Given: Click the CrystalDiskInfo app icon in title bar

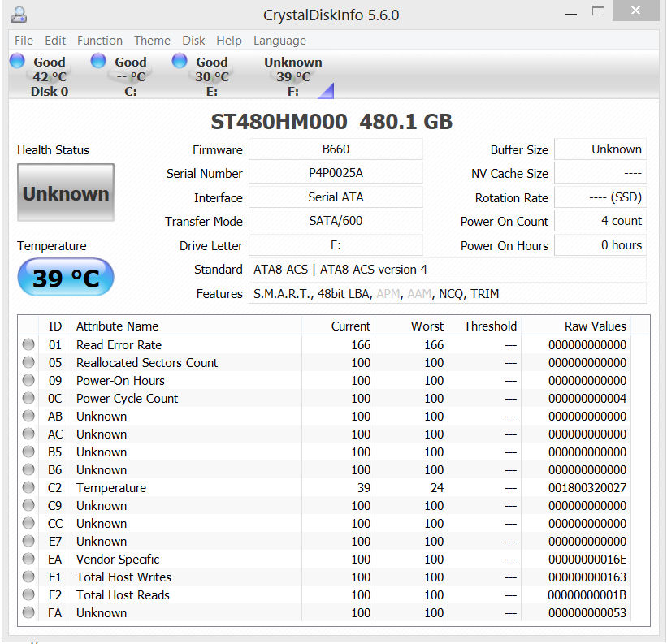Looking at the screenshot, I should [x=19, y=15].
